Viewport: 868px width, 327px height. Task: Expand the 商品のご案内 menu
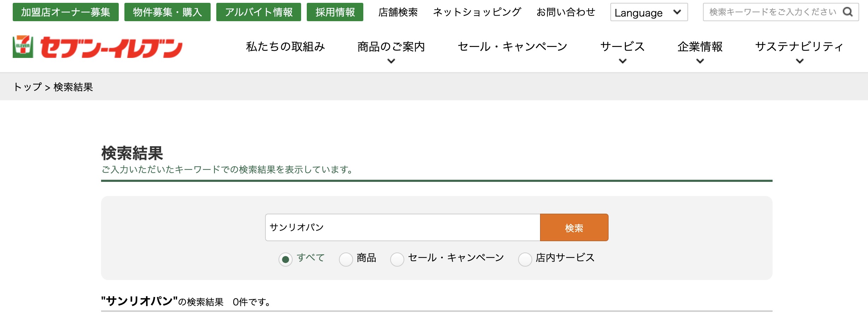pos(391,46)
